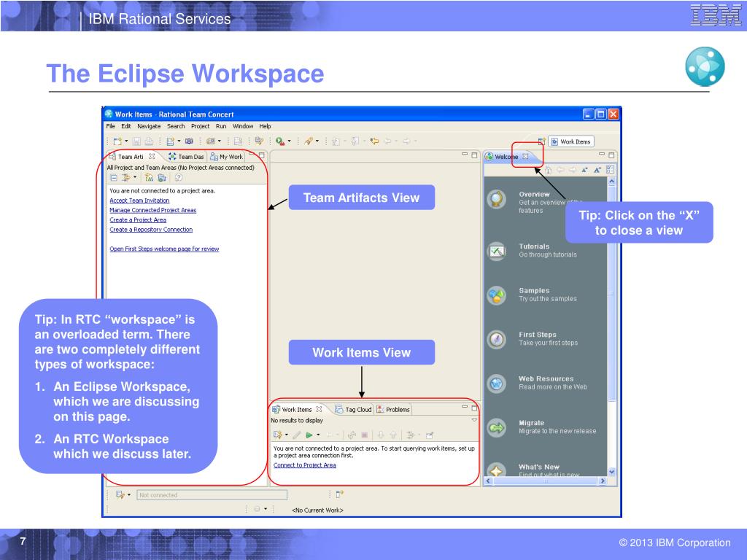Click the Collapse All icon in Team Artifacts

[114, 178]
